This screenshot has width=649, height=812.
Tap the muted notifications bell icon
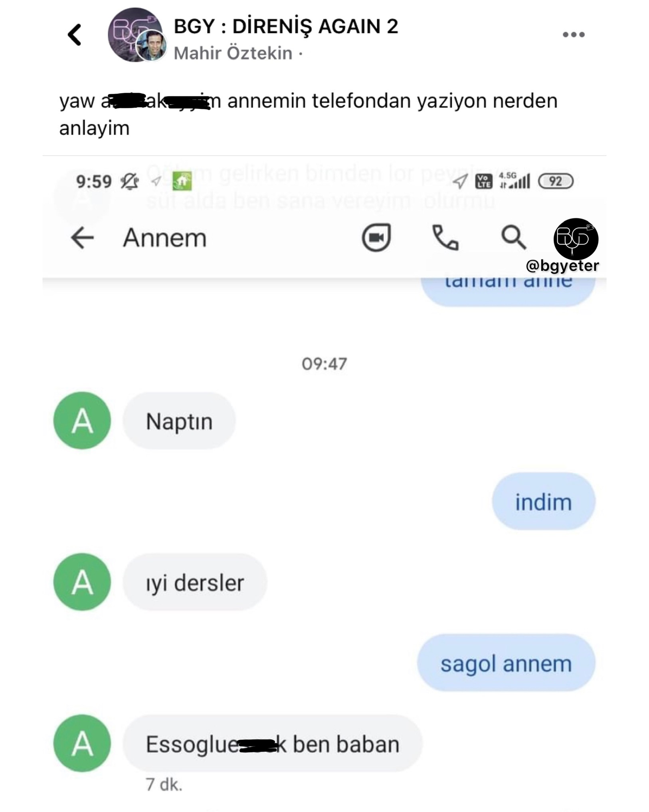coord(130,182)
